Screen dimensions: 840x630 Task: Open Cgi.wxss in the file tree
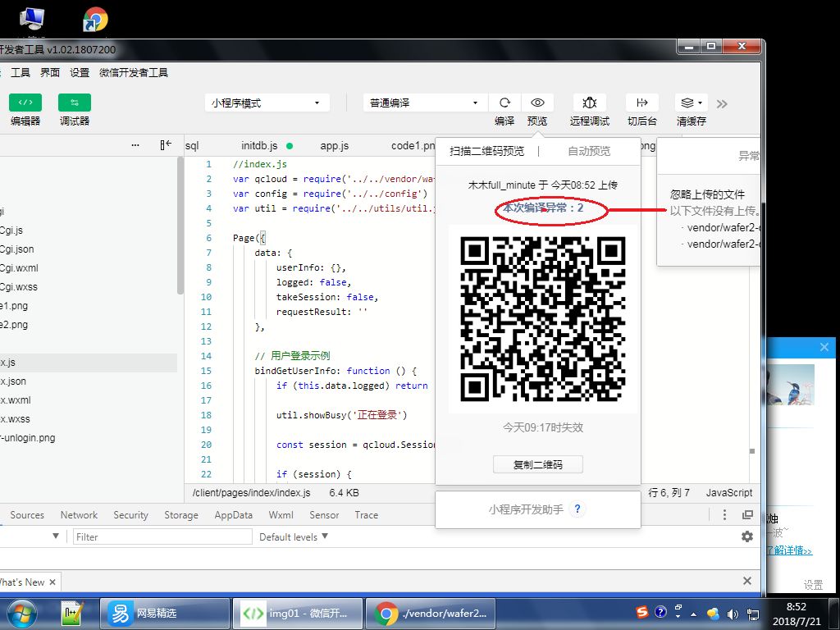tap(19, 286)
